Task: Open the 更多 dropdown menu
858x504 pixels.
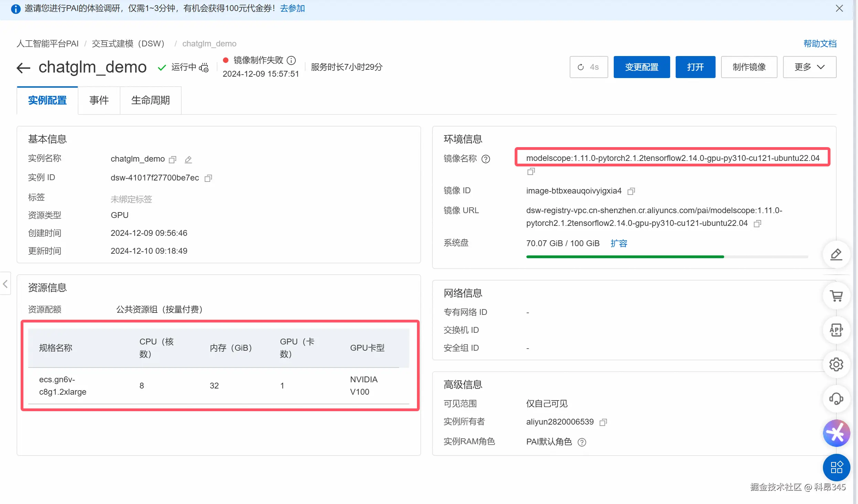Action: 809,67
